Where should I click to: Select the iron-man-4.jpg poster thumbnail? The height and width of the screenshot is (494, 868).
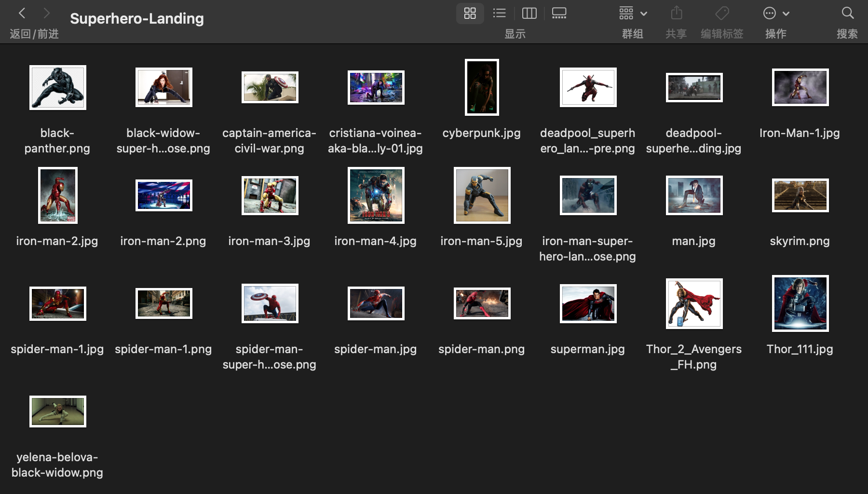coord(376,195)
